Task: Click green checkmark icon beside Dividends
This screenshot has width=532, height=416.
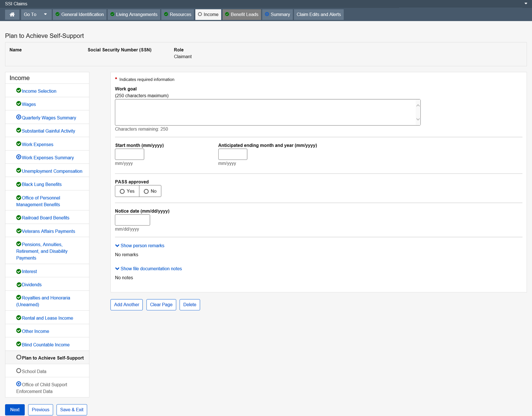Action: [x=18, y=285]
